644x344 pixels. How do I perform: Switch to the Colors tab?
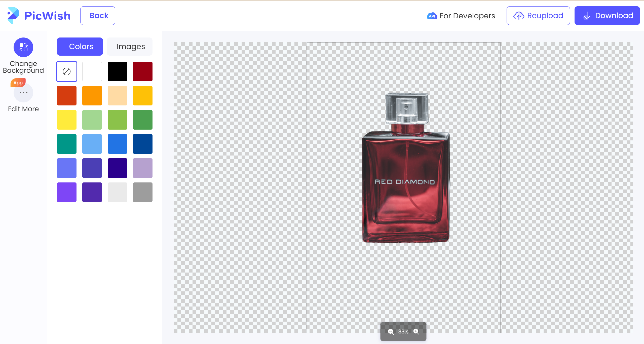click(80, 47)
